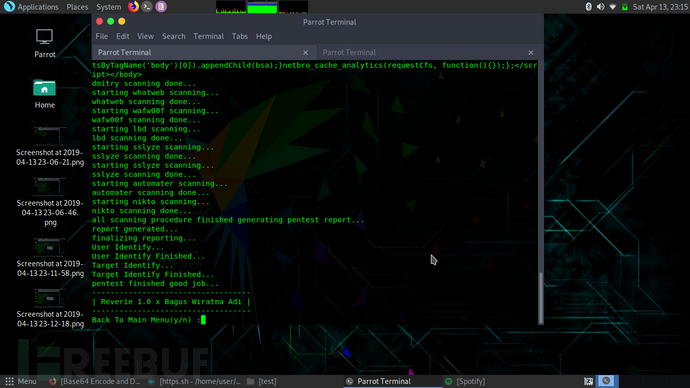Viewport: 690px width, 388px height.
Task: Click the yellow window button
Action: click(x=121, y=21)
